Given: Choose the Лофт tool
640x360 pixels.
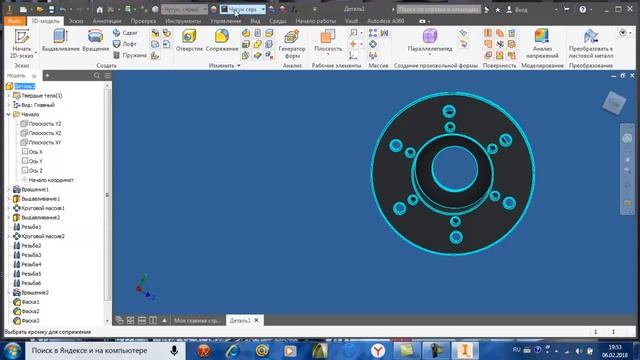Looking at the screenshot, I should 125,44.
